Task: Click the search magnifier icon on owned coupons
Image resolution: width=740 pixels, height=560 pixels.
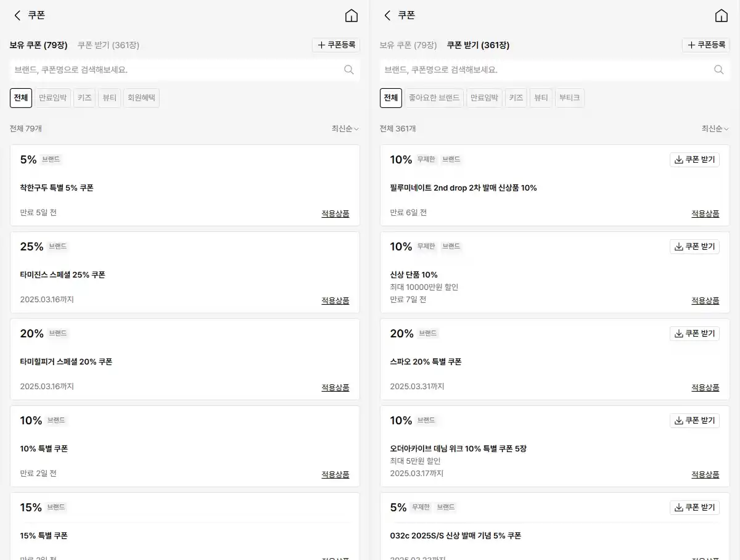Action: click(349, 70)
